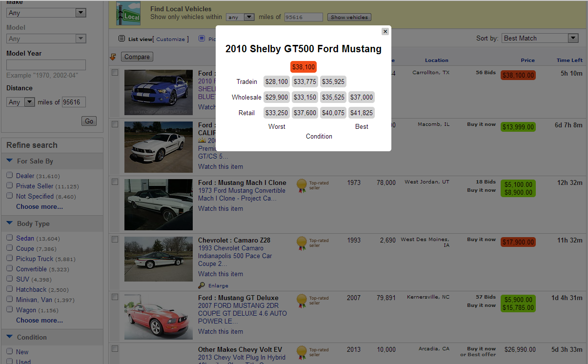
Task: Click the List view icon
Action: (122, 39)
